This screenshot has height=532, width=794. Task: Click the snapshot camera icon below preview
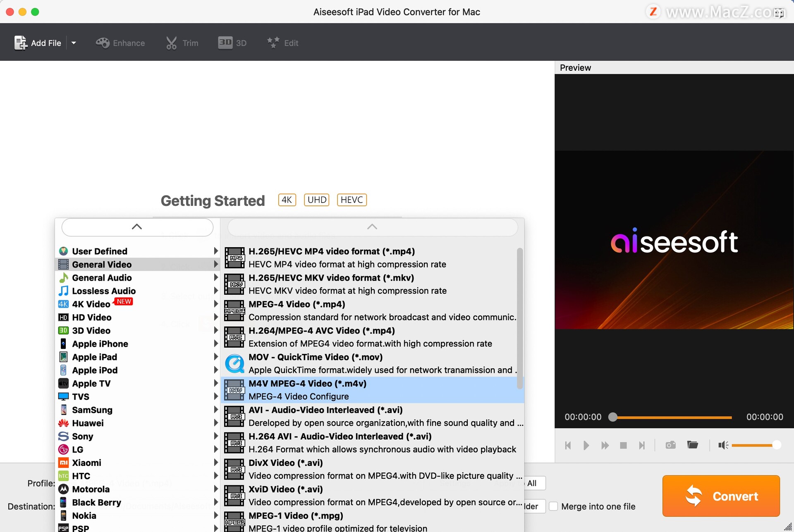point(670,445)
